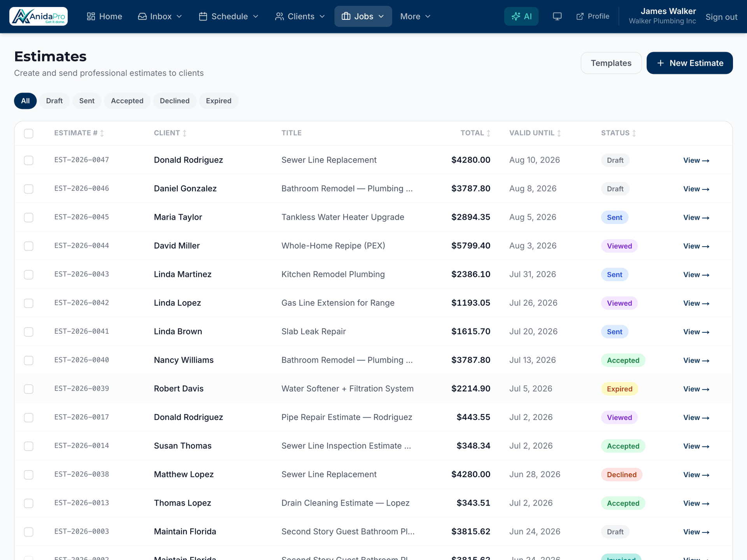Screen dimensions: 747x560
Task: Expand the Schedule dropdown menu
Action: coord(228,16)
